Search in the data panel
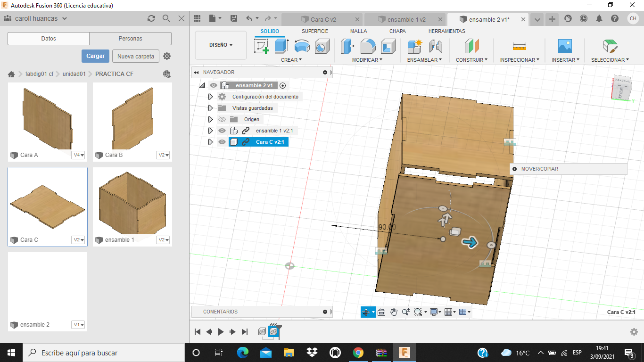The image size is (644, 362). tap(166, 18)
